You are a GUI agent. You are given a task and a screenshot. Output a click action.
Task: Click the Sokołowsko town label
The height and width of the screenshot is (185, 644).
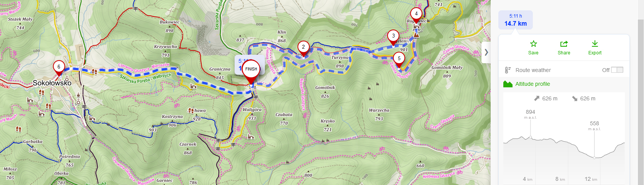point(52,83)
